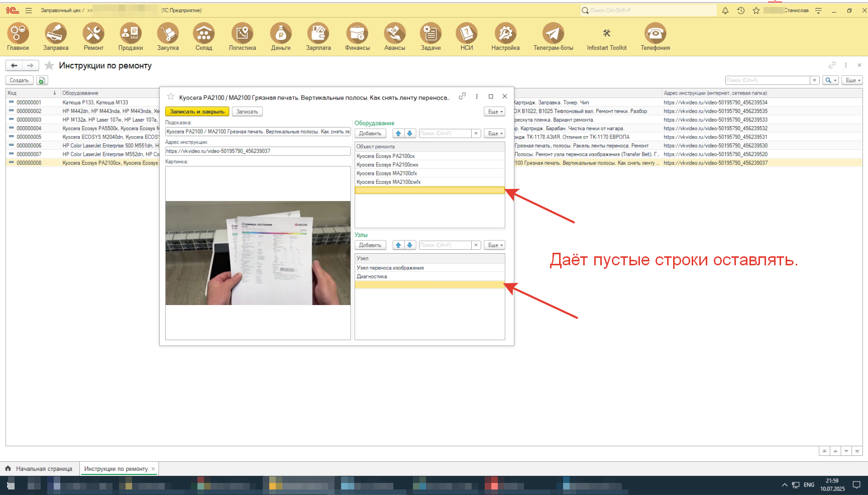Switch to Начальная страница tab
The width and height of the screenshot is (868, 495).
(40, 469)
